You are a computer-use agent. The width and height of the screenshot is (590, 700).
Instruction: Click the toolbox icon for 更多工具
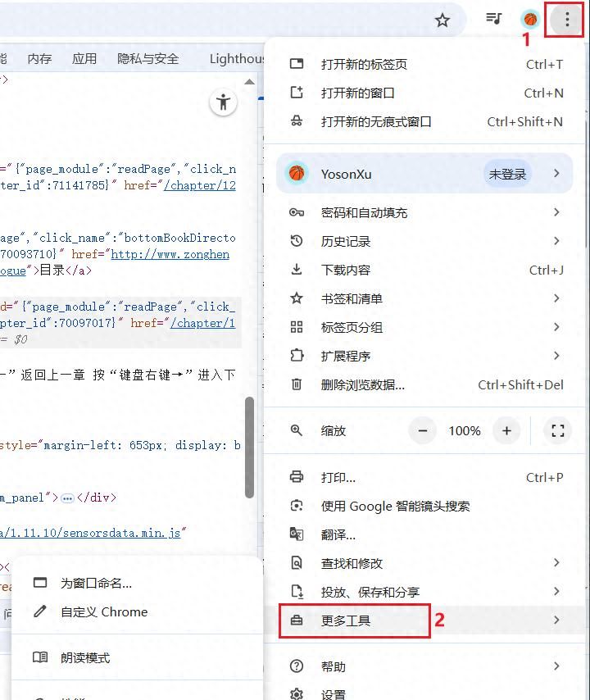coord(297,620)
